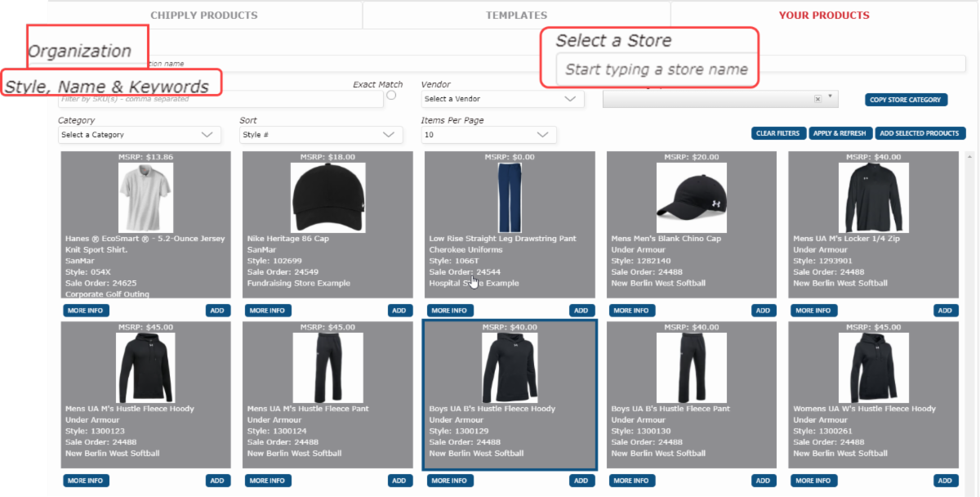980x497 pixels.
Task: Select the Low Rise Drawstring Pant image
Action: click(x=510, y=197)
